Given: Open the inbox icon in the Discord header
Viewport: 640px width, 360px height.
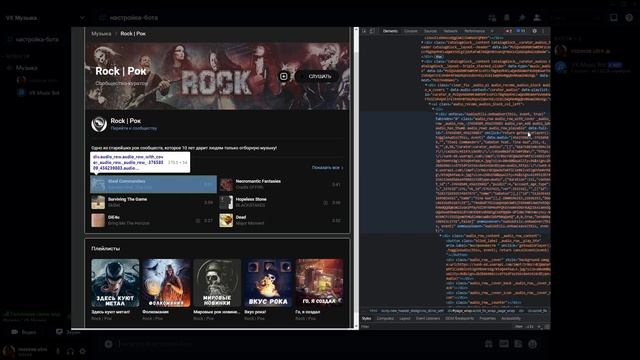Looking at the screenshot, I should tap(613, 18).
